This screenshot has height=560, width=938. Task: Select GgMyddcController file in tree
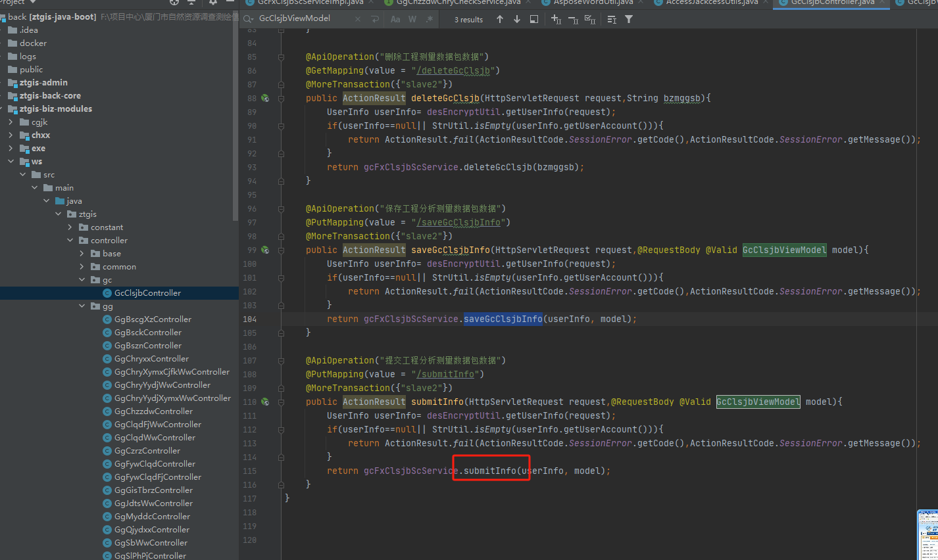tap(152, 517)
